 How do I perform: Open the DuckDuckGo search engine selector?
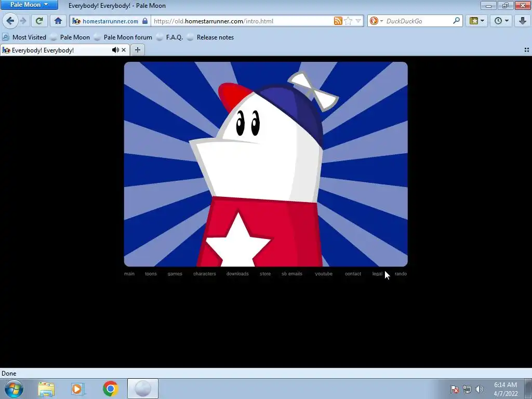pyautogui.click(x=376, y=21)
